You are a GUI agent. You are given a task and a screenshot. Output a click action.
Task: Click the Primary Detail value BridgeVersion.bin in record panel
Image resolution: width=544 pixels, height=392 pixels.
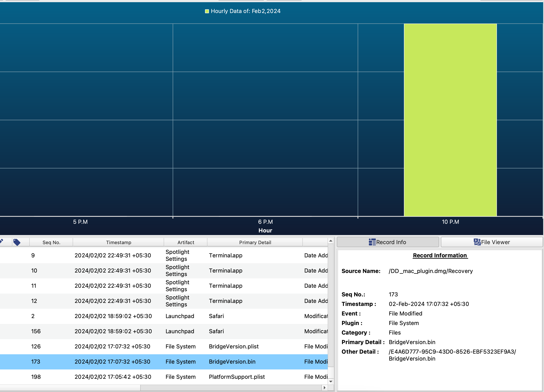coord(412,342)
